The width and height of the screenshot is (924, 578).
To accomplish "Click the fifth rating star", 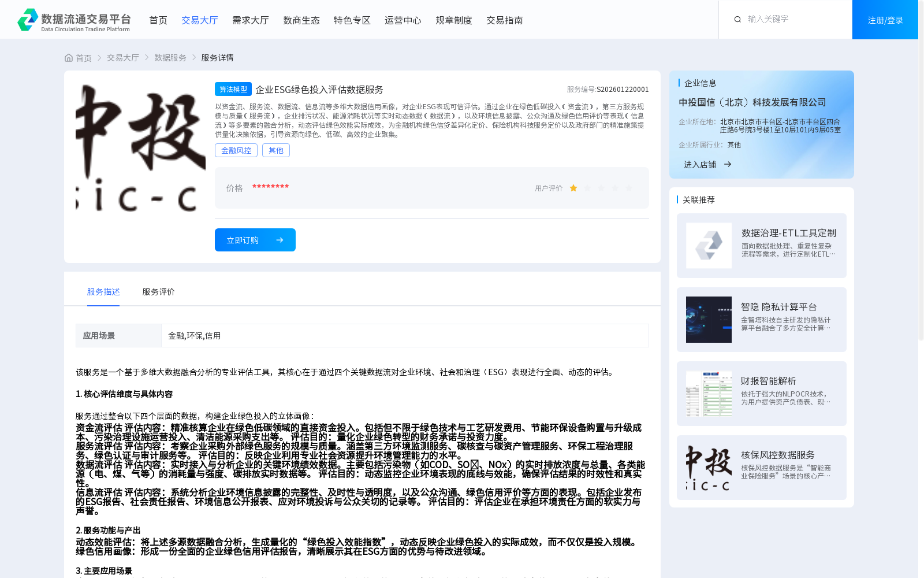I will (629, 188).
